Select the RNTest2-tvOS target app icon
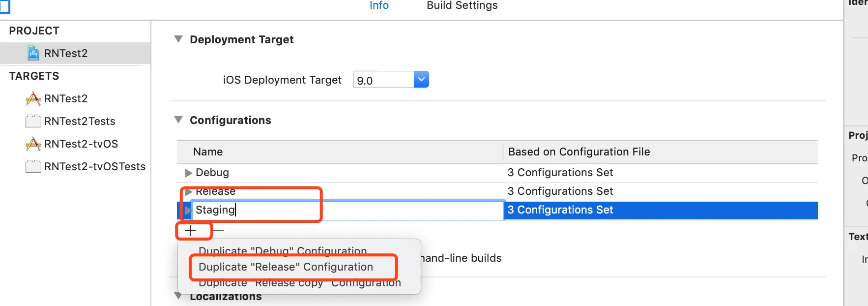The width and height of the screenshot is (868, 306). (x=33, y=144)
